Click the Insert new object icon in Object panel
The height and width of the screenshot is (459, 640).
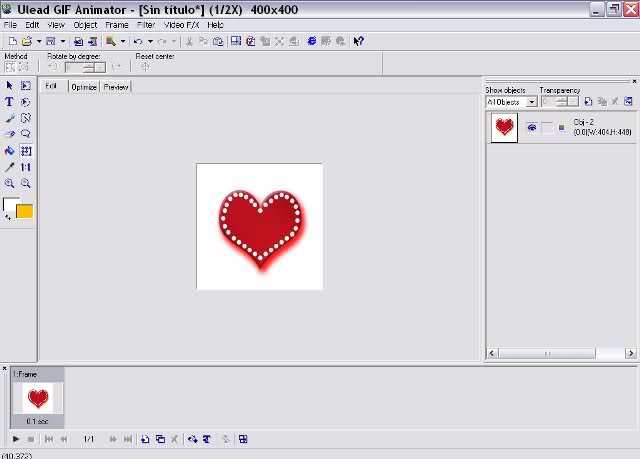pyautogui.click(x=588, y=102)
